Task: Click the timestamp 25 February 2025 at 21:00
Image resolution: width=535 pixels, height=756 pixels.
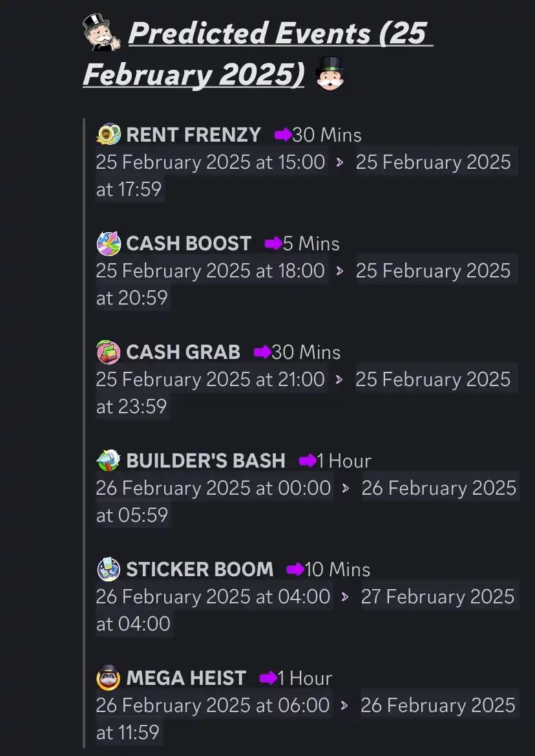Action: [211, 380]
